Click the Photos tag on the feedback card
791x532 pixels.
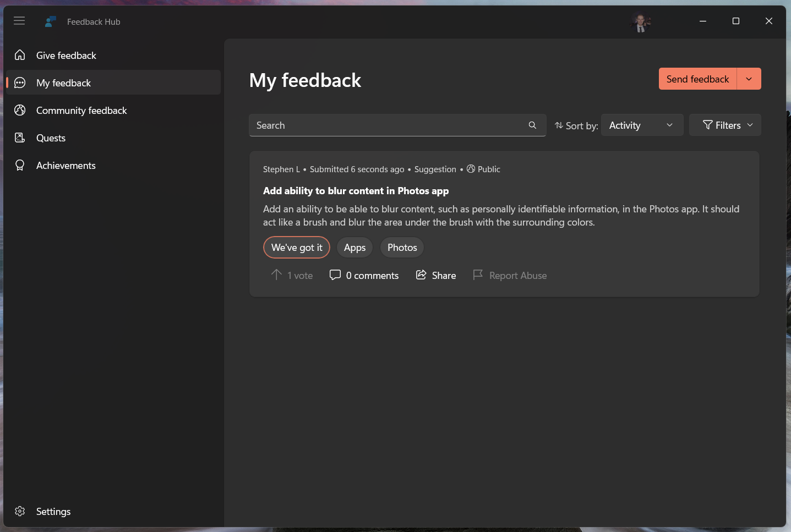401,247
